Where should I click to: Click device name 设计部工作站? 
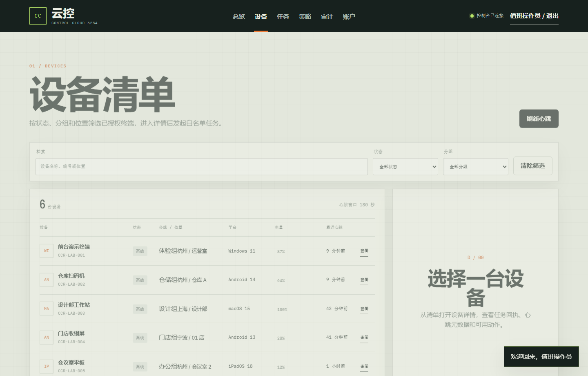(74, 305)
